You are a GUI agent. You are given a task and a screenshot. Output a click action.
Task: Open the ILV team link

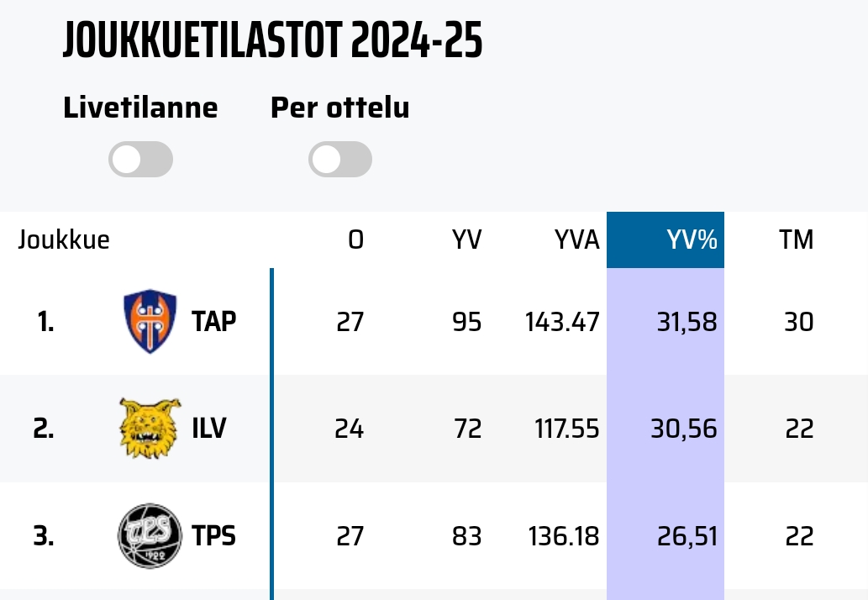pyautogui.click(x=208, y=429)
